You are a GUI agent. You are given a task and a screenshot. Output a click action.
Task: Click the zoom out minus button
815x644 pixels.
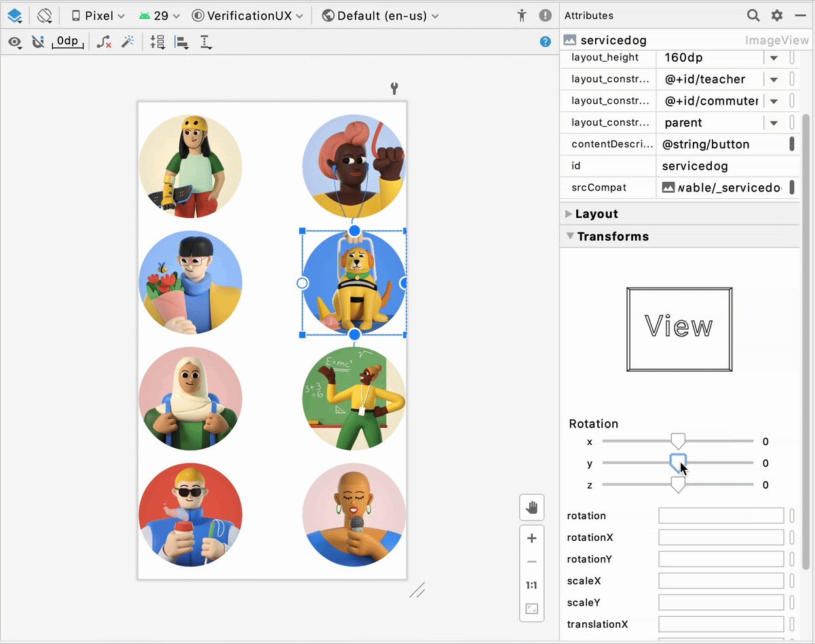[532, 562]
